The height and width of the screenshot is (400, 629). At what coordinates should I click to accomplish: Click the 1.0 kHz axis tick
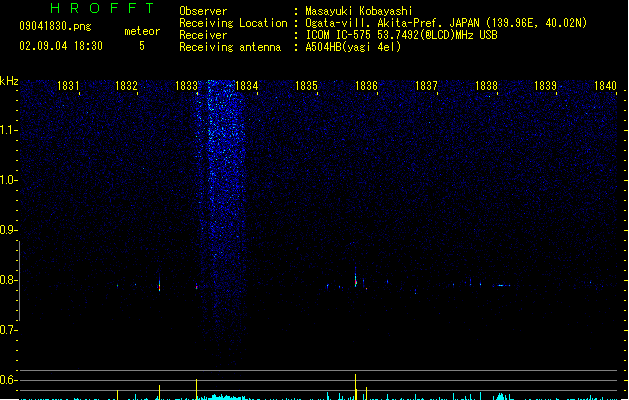(9, 180)
